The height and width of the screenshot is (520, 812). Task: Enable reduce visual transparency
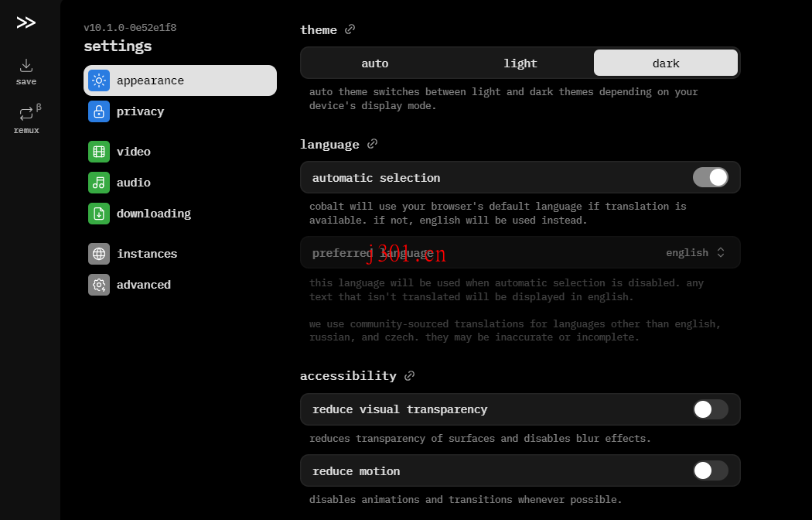(710, 409)
